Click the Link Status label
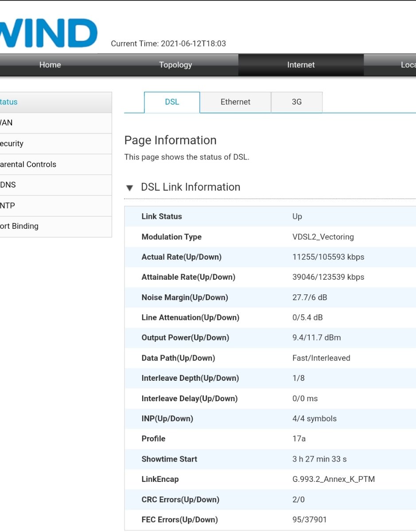Image resolution: width=416 pixels, height=532 pixels. pyautogui.click(x=162, y=217)
